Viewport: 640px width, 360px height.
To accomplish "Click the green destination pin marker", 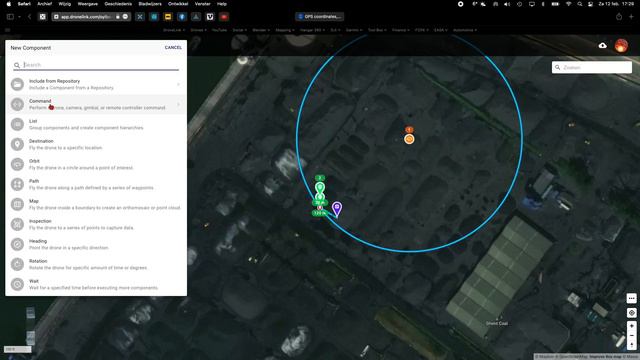I will click(x=320, y=188).
